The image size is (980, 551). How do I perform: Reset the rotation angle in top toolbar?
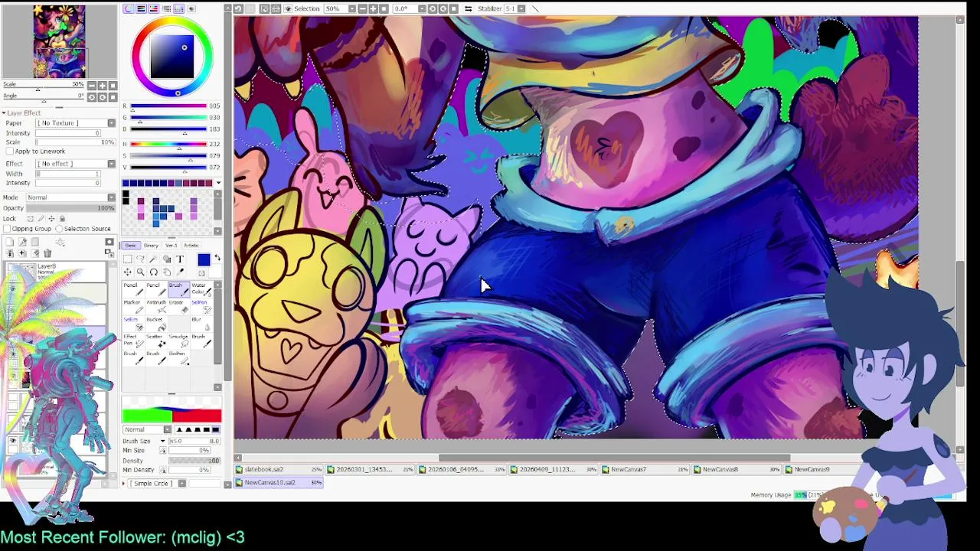tap(454, 8)
